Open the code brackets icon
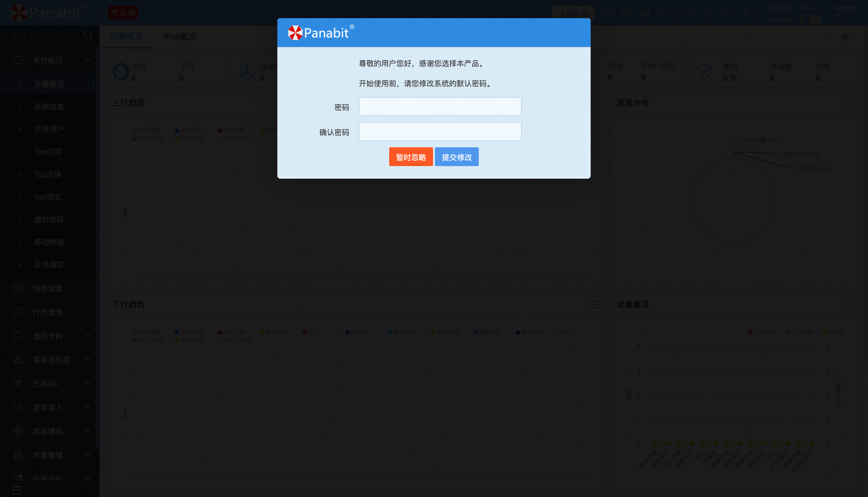868x497 pixels. click(x=727, y=13)
